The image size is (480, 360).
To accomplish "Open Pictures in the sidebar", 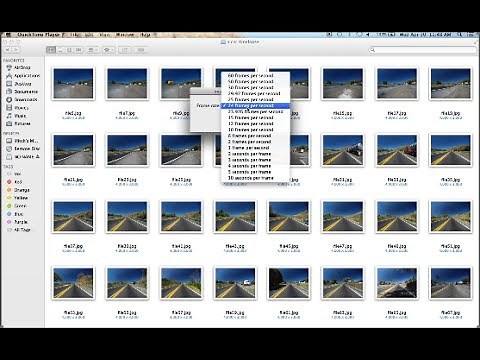I will coord(19,124).
